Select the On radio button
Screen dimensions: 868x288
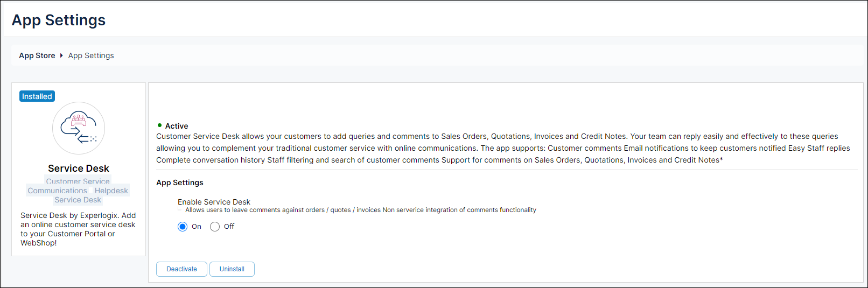(x=183, y=227)
